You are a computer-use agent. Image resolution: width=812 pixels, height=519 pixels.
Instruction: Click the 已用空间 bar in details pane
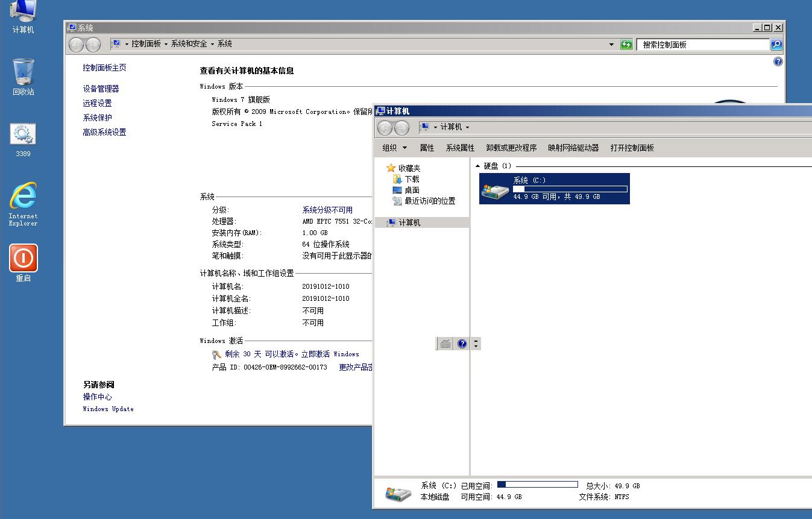click(538, 485)
